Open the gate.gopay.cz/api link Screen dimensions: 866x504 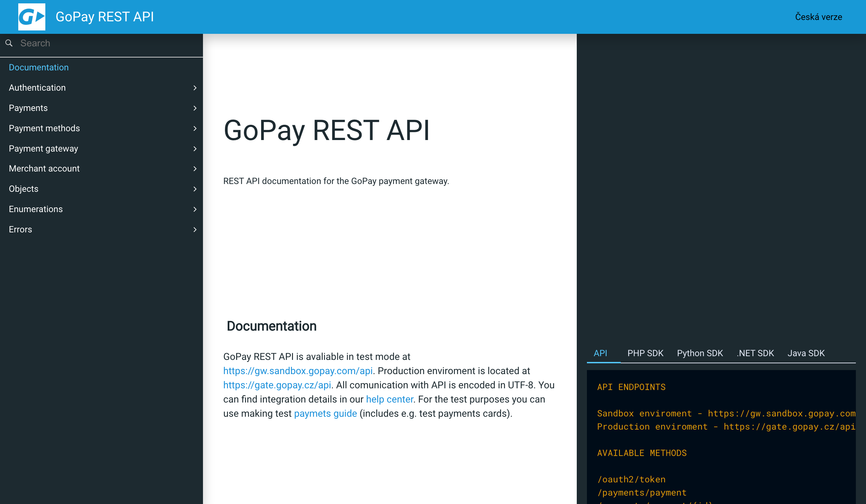point(277,385)
